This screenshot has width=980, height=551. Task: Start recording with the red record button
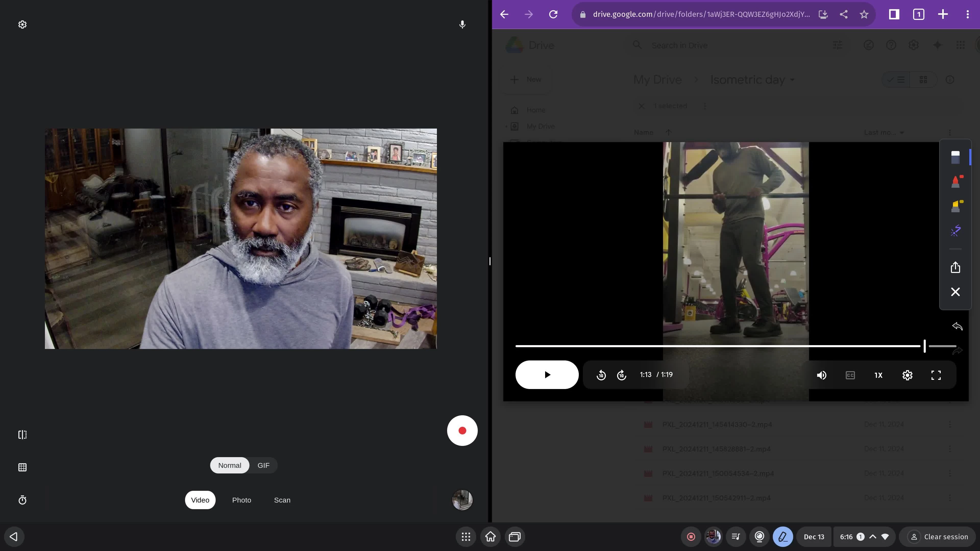462,430
